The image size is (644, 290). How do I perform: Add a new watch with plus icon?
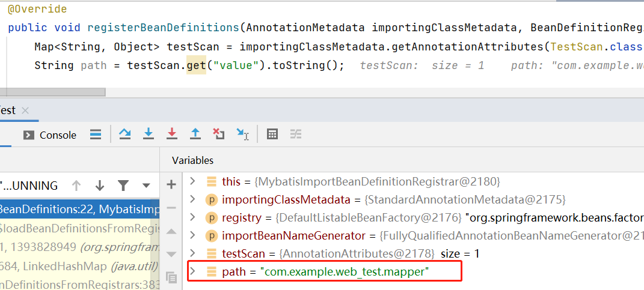(171, 184)
